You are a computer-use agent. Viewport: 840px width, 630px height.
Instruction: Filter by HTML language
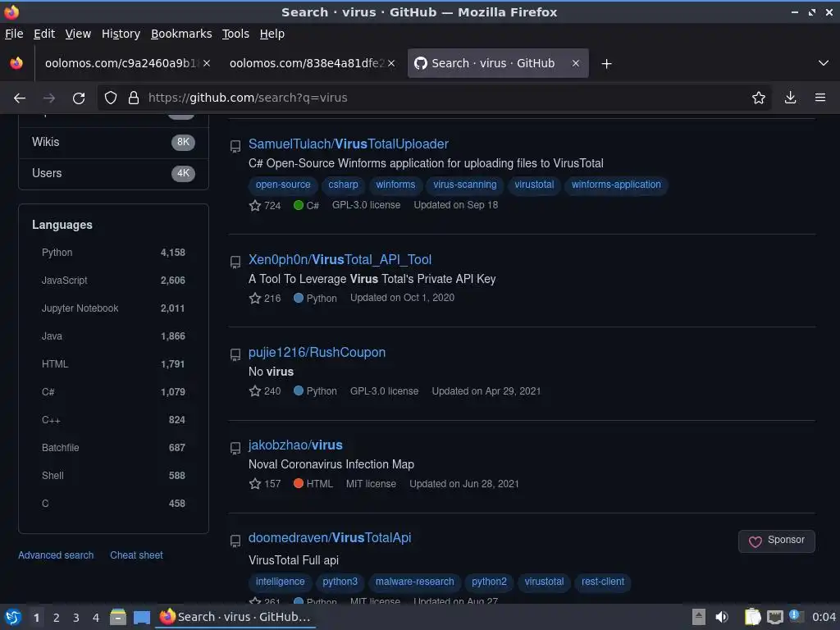point(113,363)
